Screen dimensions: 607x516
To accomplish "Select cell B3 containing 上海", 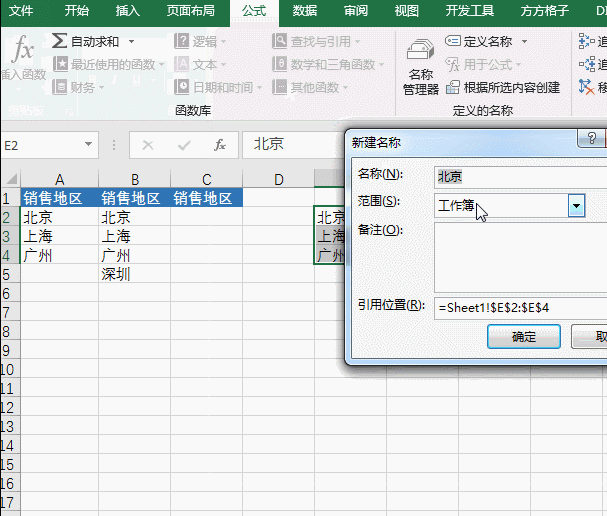I will pyautogui.click(x=134, y=236).
